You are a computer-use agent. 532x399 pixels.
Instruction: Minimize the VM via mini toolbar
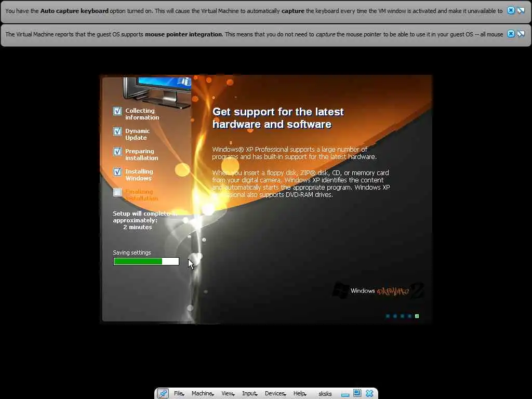pyautogui.click(x=345, y=395)
